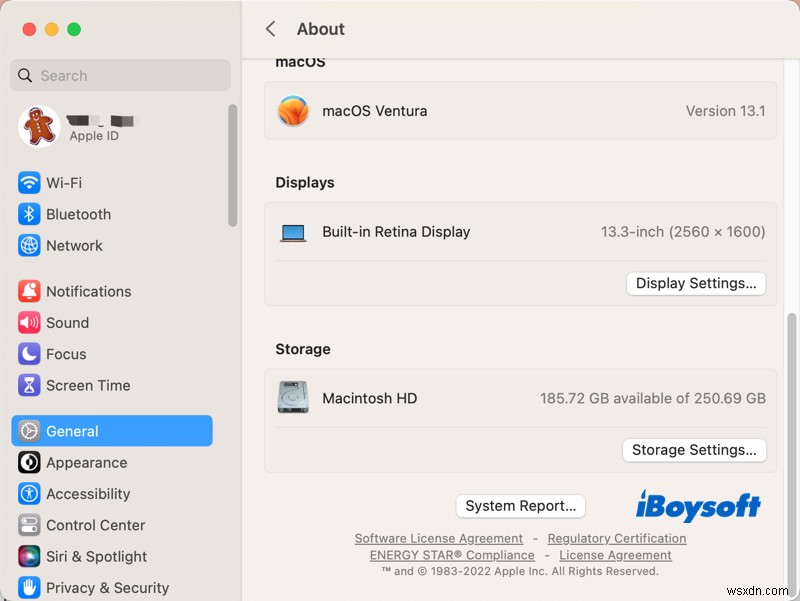This screenshot has width=800, height=601.
Task: Click the 13.3-inch (2560 × 1600) value
Action: [683, 232]
